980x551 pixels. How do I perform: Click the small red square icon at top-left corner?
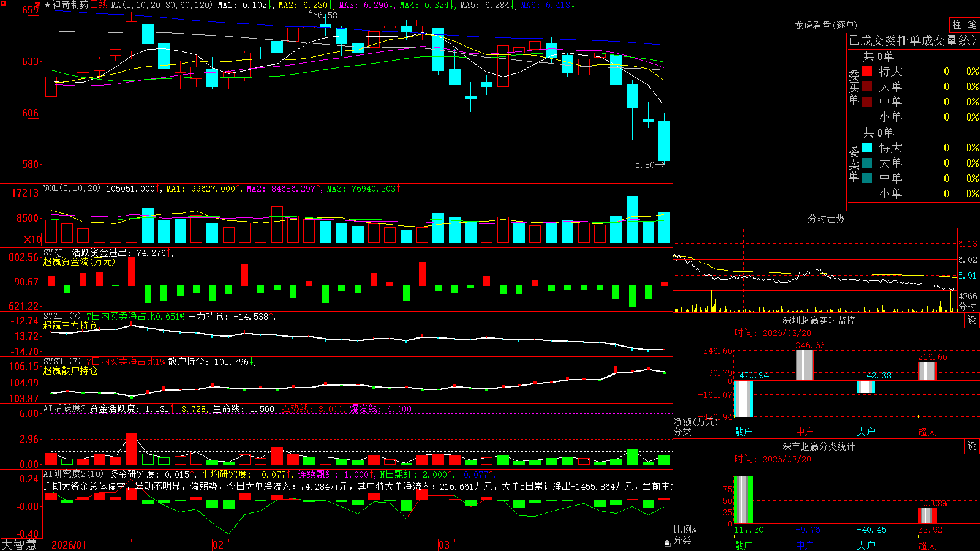pos(4,4)
